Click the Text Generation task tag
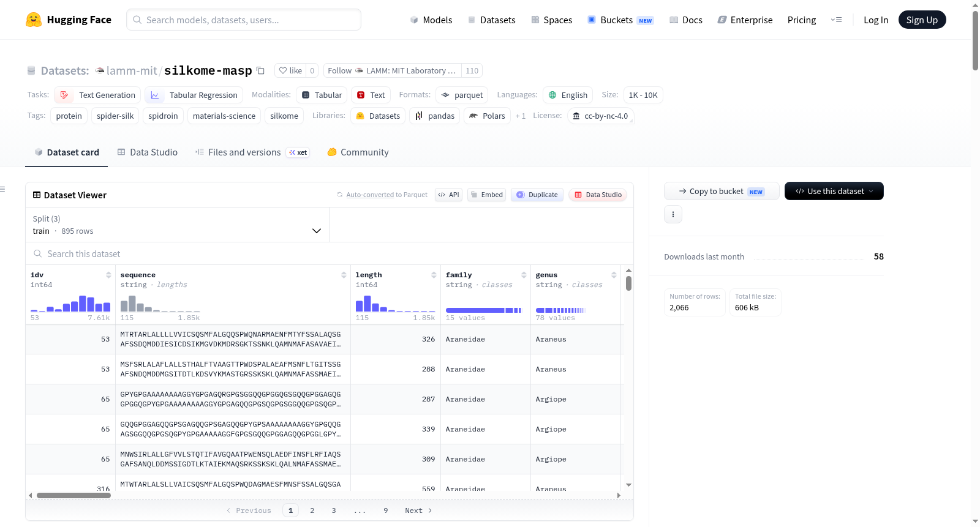Screen dimensions: 980x527 pos(97,95)
